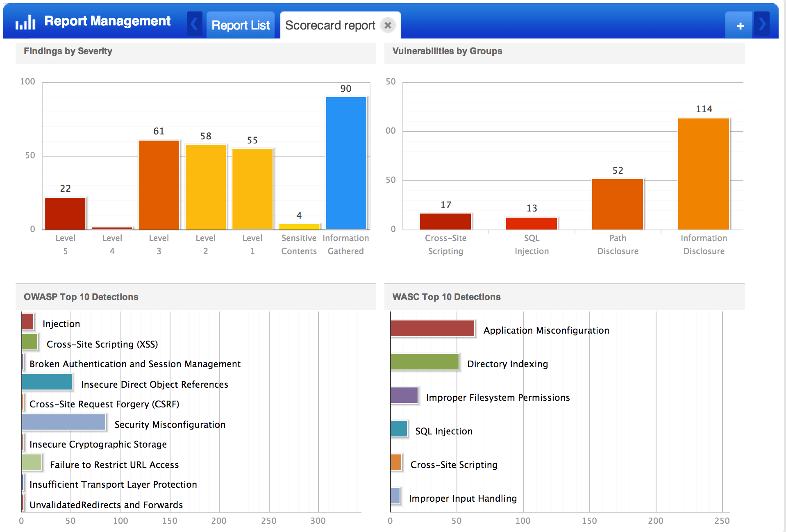Click the Level 1 bar showing 55

(252, 189)
